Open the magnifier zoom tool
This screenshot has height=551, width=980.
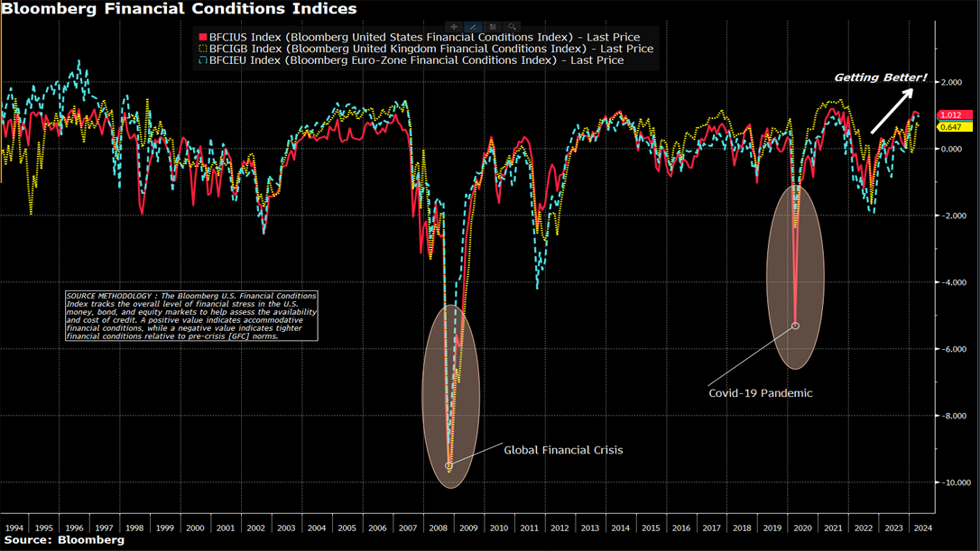coord(512,27)
